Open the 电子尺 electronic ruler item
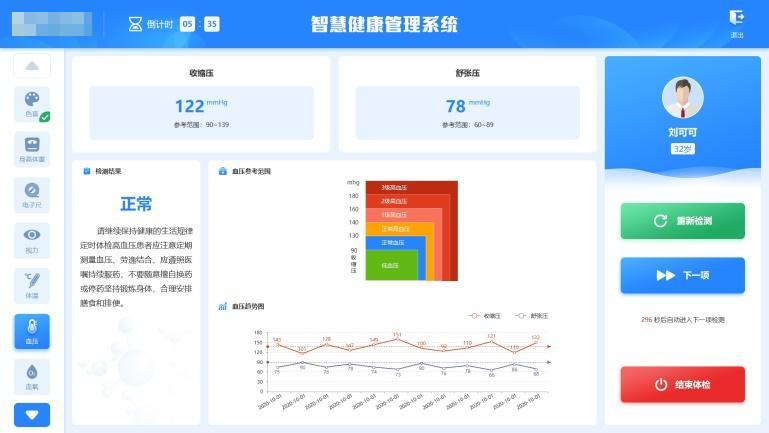The width and height of the screenshot is (769, 433). 31,194
